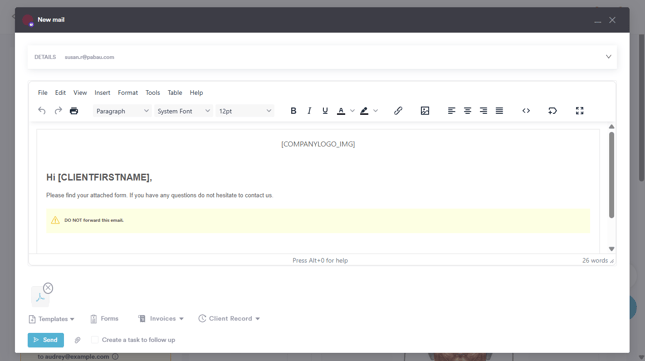Undo the last edit in the toolbar
Viewport: 645px width, 361px height.
(x=42, y=111)
